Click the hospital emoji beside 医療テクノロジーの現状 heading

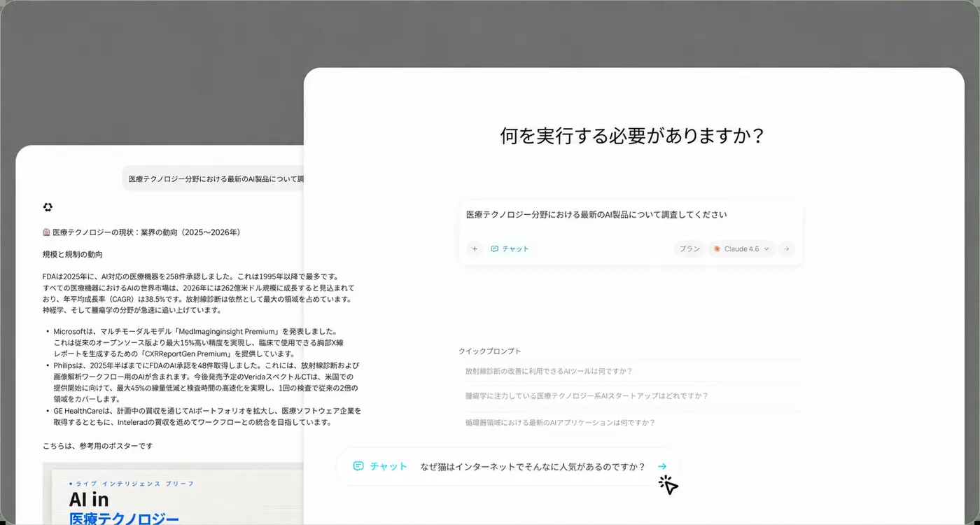point(46,232)
